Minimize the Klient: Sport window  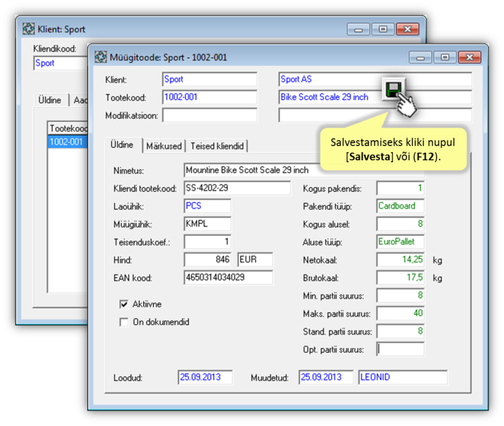pos(359,29)
